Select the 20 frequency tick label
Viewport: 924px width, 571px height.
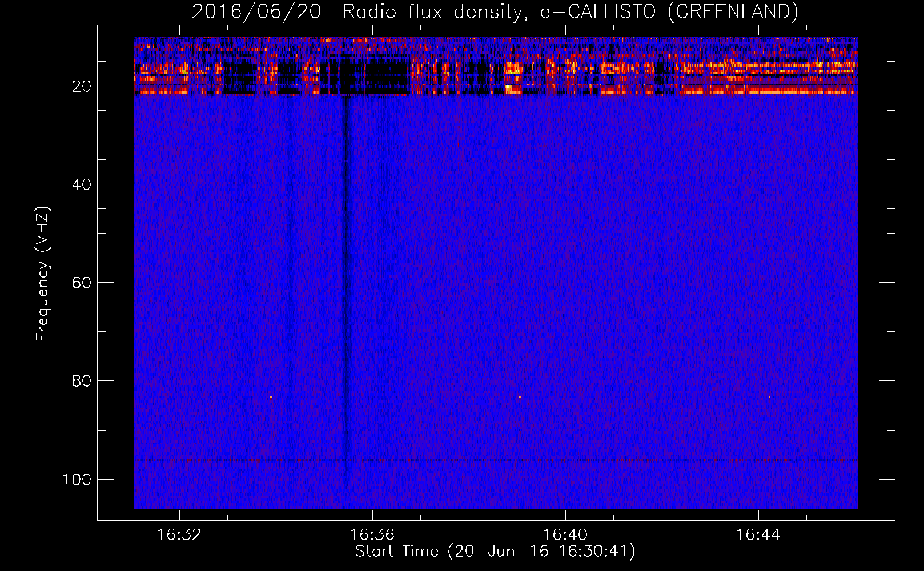[82, 86]
